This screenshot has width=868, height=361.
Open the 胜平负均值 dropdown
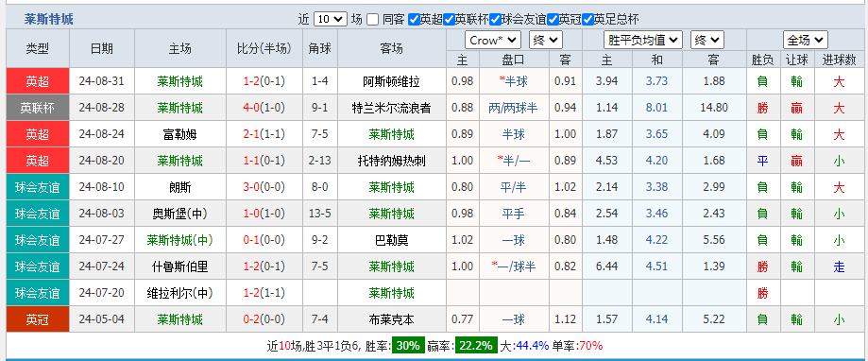coord(642,41)
